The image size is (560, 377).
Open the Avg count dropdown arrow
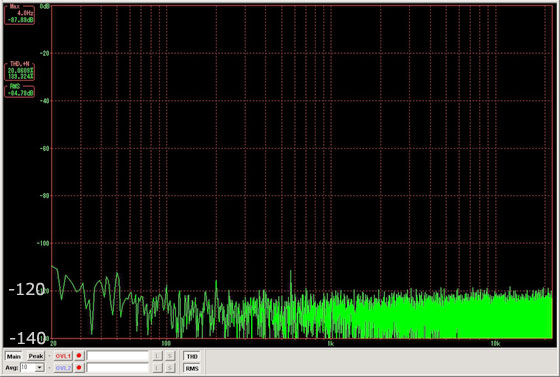tap(40, 367)
